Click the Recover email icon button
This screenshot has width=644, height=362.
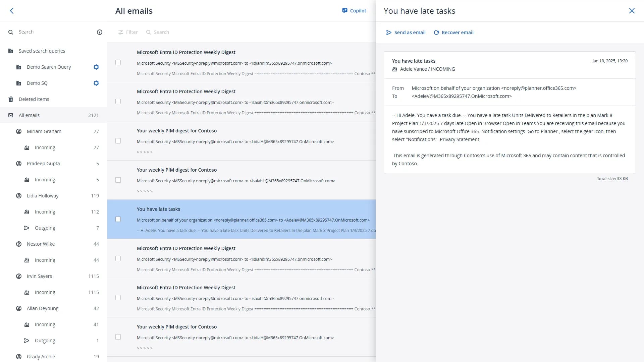pos(436,33)
